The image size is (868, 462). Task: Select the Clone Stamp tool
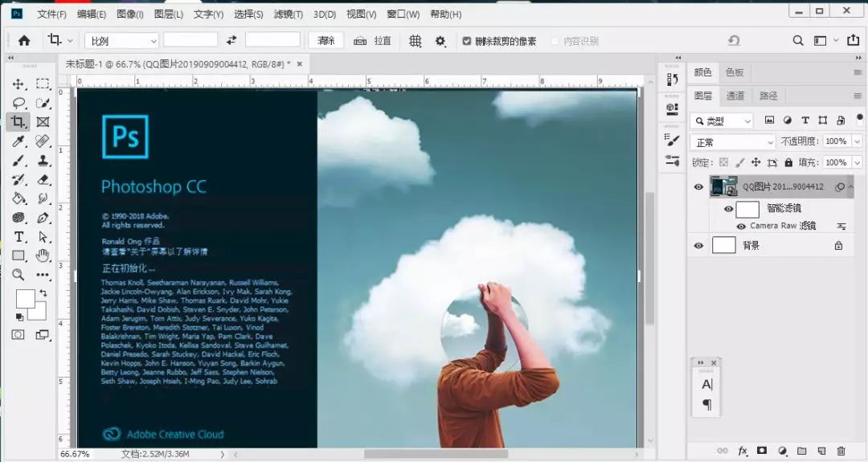[x=43, y=160]
